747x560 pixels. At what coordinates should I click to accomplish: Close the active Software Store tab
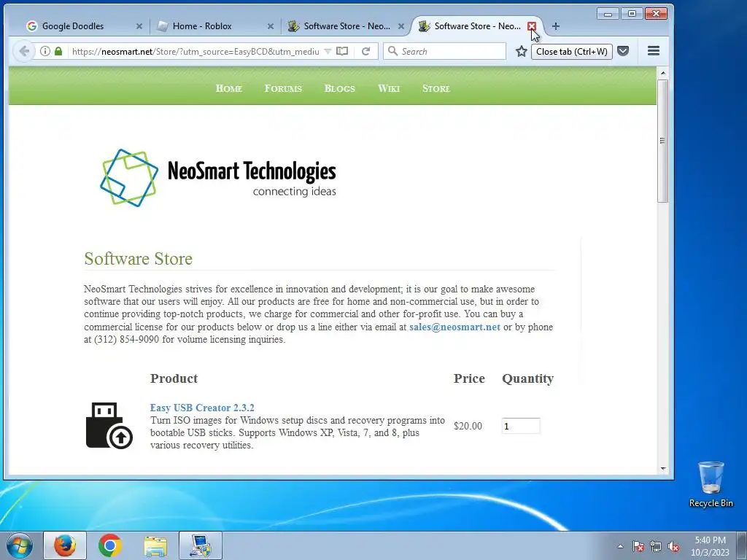(x=532, y=26)
